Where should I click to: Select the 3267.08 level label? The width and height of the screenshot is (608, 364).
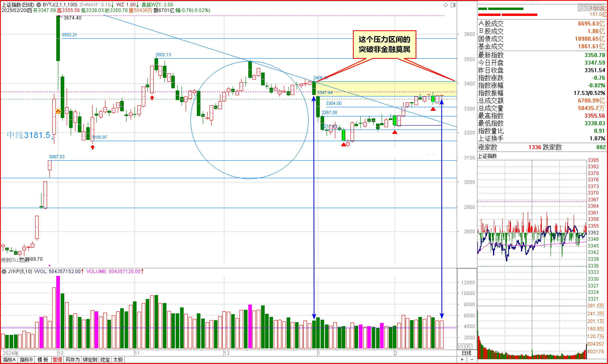click(x=329, y=113)
